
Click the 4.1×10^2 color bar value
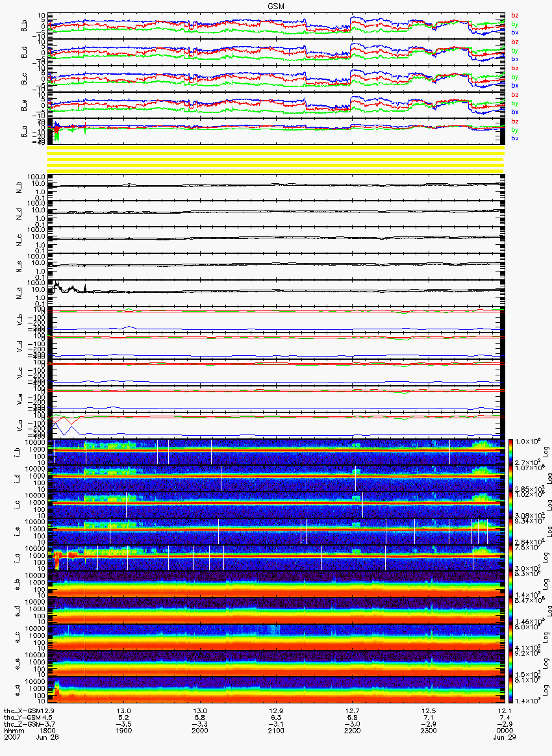(527, 648)
